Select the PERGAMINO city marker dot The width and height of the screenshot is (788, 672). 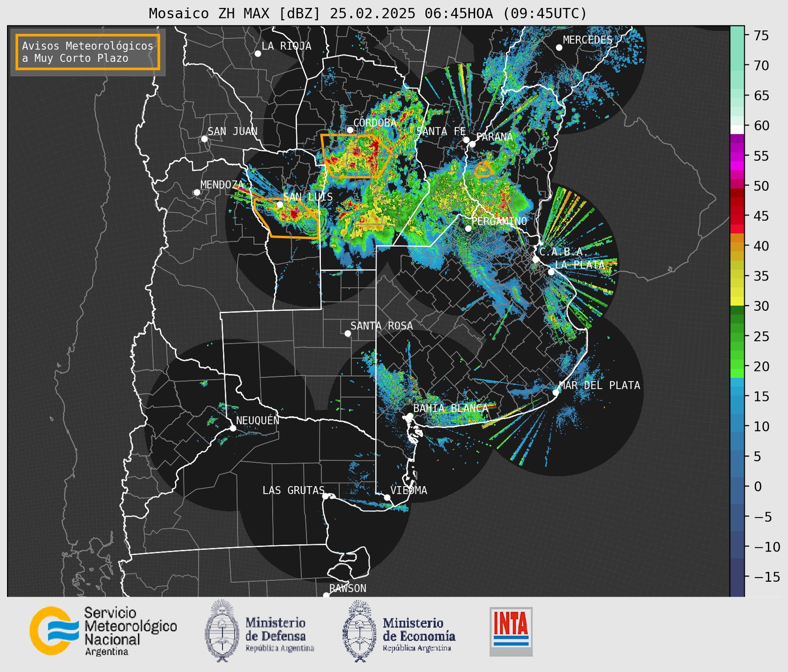(468, 229)
